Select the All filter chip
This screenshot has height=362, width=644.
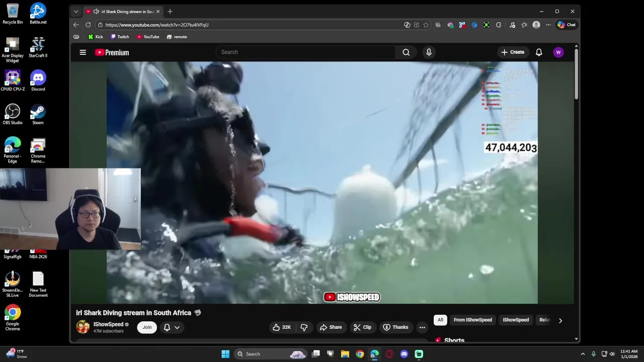pos(440,320)
